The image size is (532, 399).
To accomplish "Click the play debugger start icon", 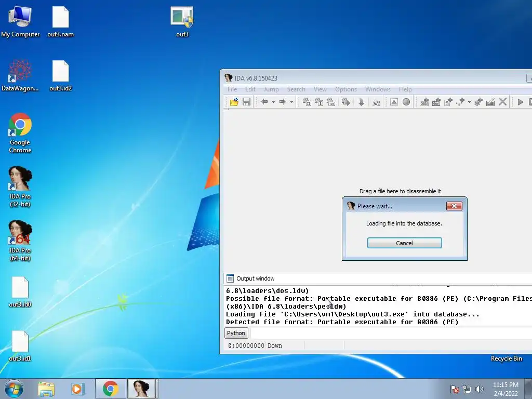I will tap(520, 102).
